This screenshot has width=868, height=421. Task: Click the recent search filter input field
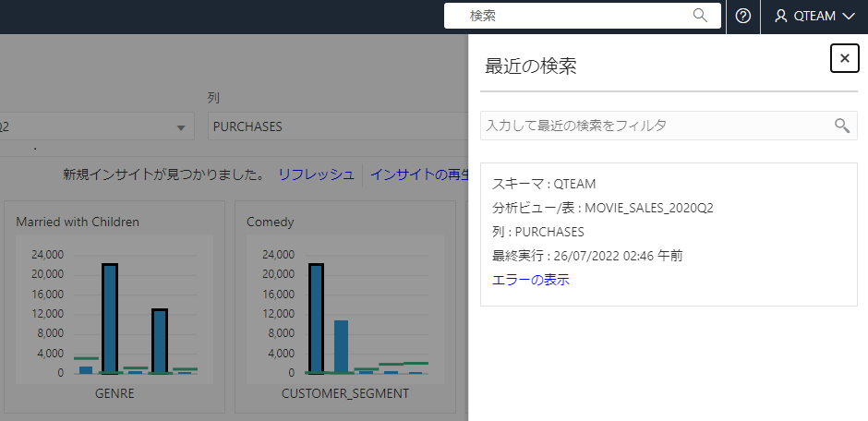click(x=656, y=126)
